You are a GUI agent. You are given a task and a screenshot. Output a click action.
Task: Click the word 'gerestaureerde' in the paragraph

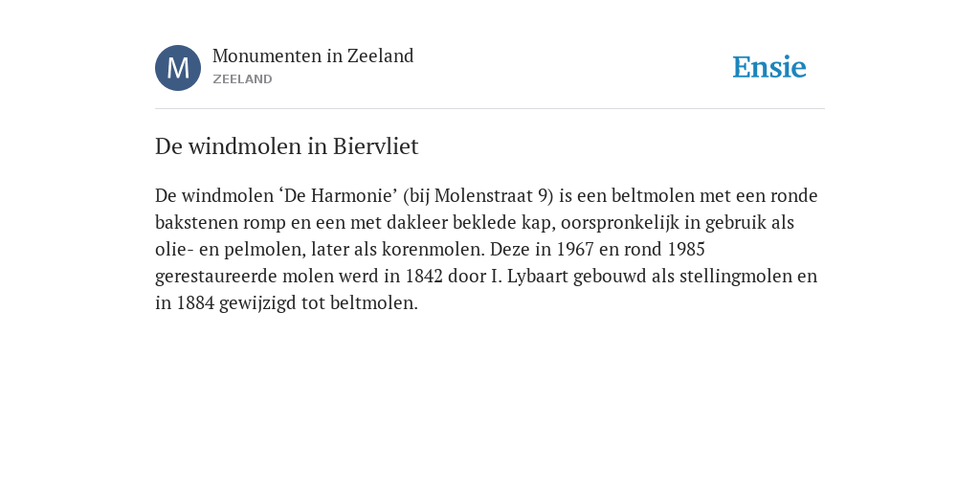[216, 277]
